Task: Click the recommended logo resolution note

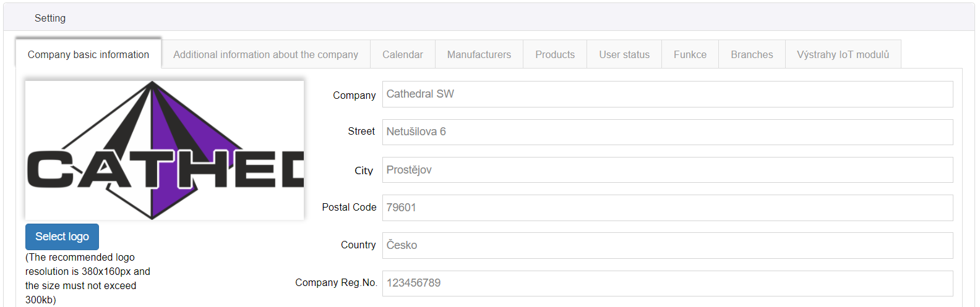Action: click(x=88, y=279)
